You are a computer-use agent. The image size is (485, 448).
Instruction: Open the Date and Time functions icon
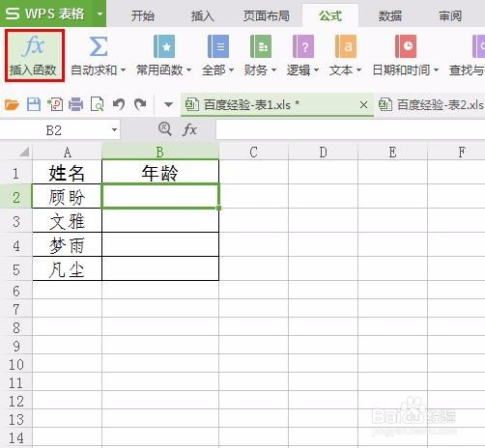point(406,46)
